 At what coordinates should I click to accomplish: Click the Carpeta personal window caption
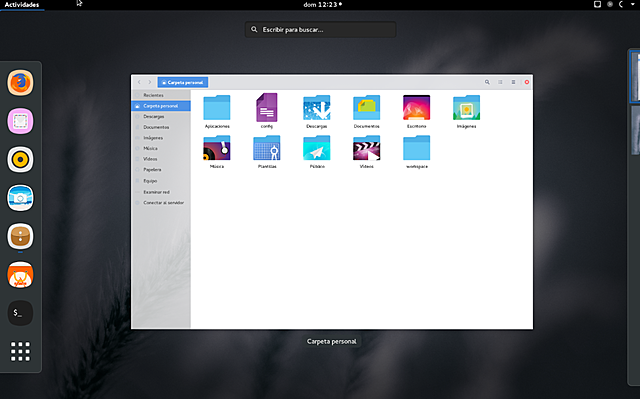tap(331, 341)
